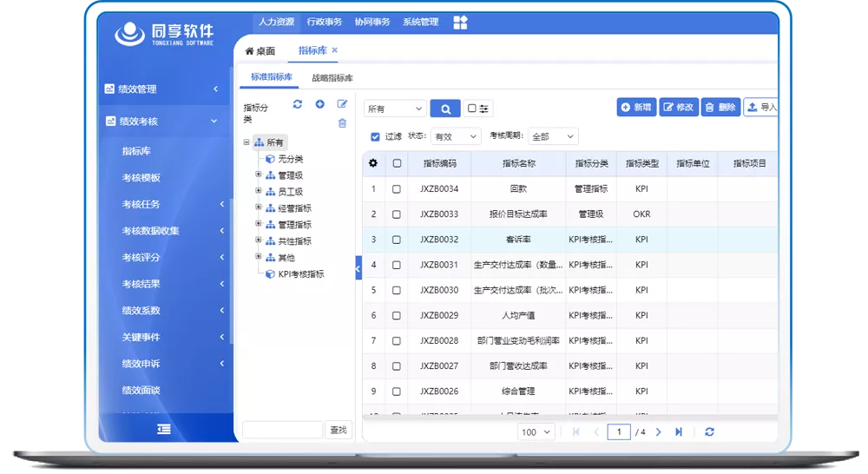Open the 系统管理 top menu
Viewport: 868px width, 474px height.
click(x=421, y=23)
